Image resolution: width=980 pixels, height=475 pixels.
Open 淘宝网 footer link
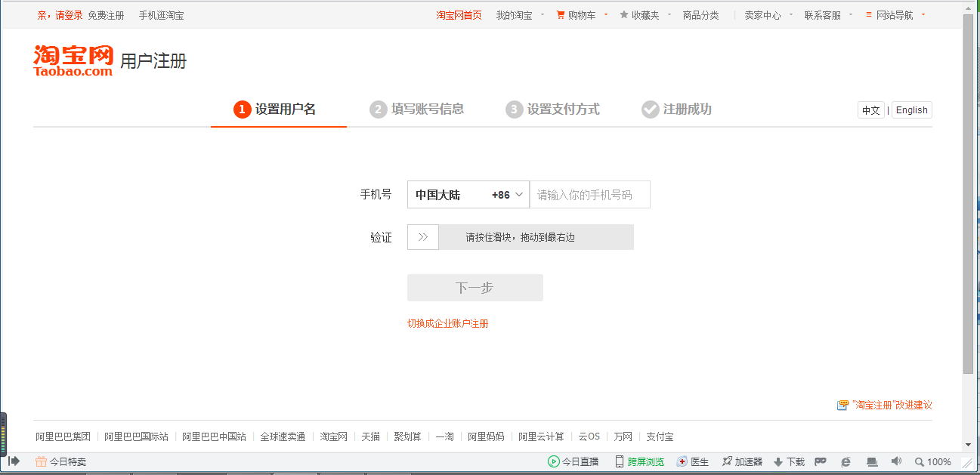coord(333,436)
